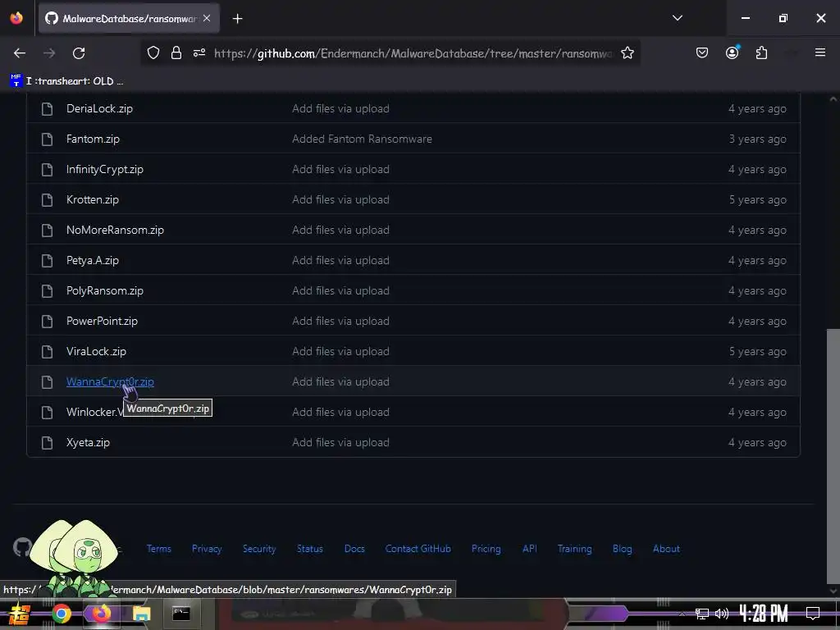Viewport: 840px width, 630px height.
Task: Click '3 years ago' for Fantom.zip
Action: click(757, 139)
